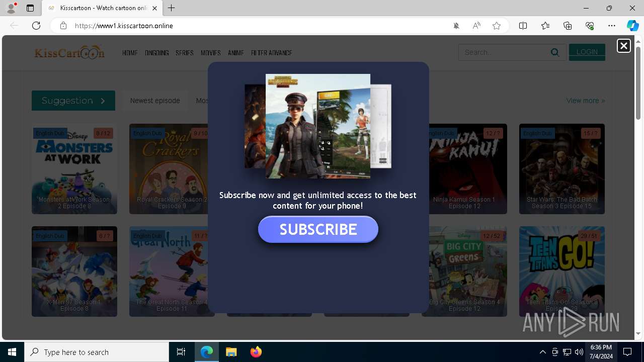
Task: Close the Kisscartoon browser tab
Action: [154, 8]
